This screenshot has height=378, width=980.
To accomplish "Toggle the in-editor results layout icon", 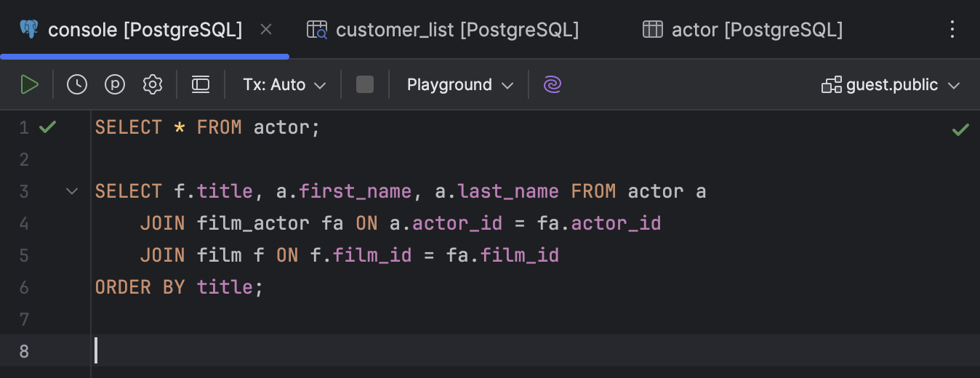I will tap(201, 85).
